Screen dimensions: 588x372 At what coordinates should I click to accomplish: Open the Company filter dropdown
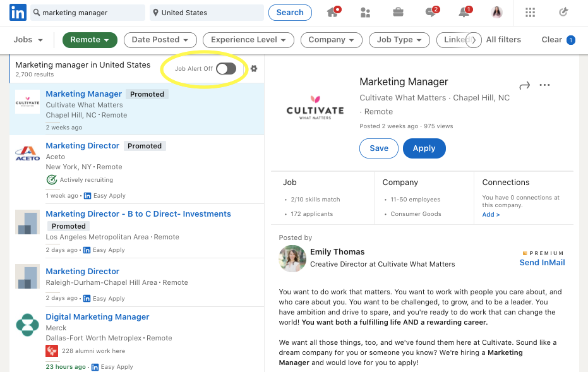[x=331, y=40]
